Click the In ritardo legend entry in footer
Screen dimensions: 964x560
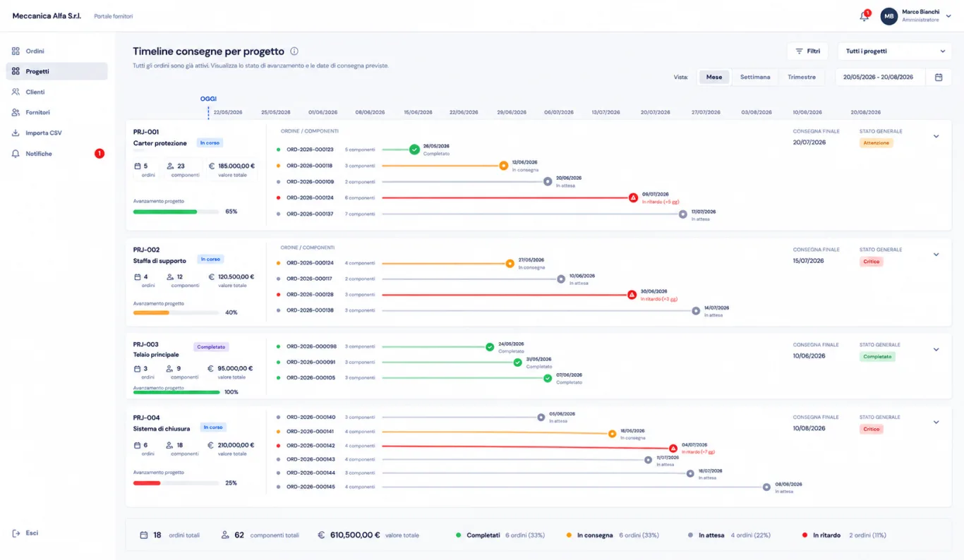844,535
